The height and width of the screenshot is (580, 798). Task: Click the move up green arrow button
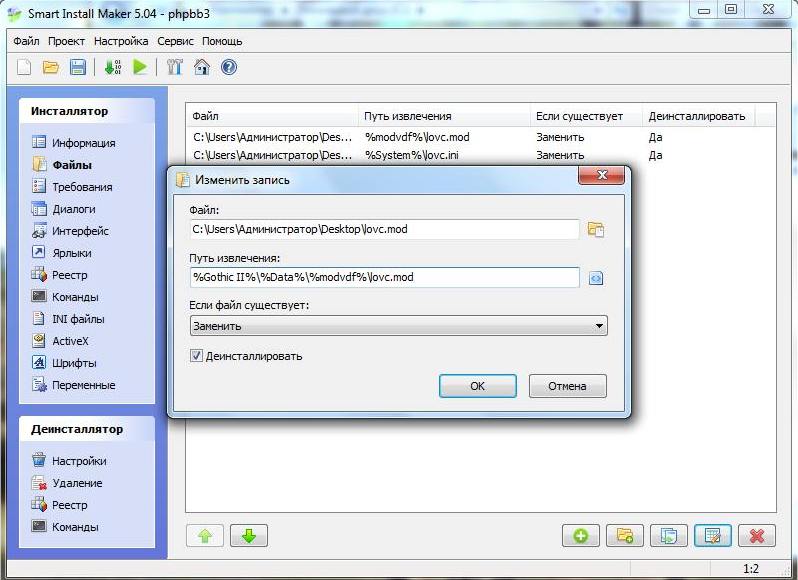[x=205, y=536]
